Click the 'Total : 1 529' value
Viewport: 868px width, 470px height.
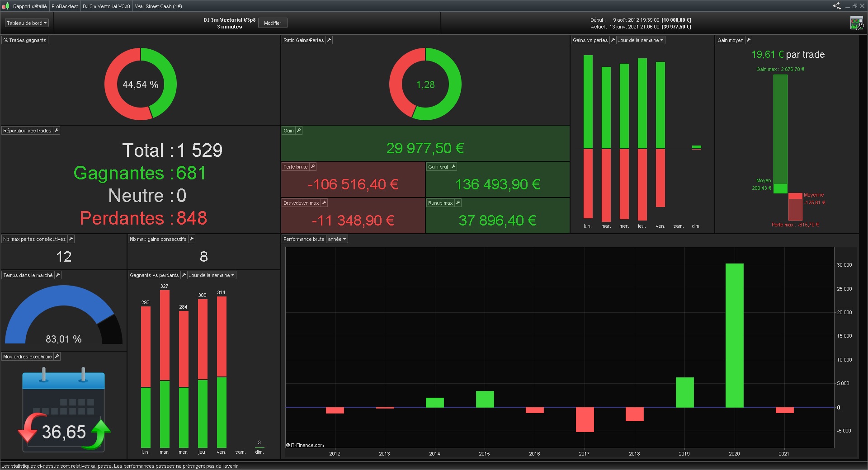pos(172,150)
